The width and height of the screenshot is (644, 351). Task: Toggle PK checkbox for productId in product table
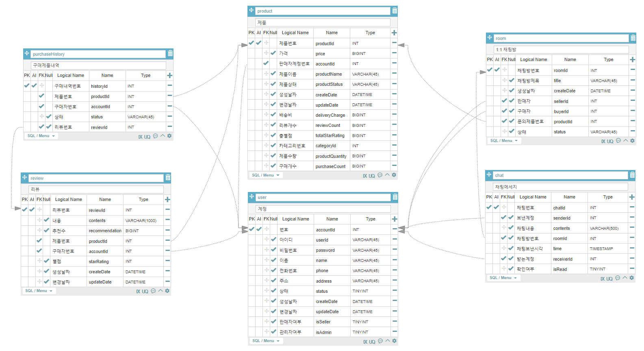tap(251, 43)
